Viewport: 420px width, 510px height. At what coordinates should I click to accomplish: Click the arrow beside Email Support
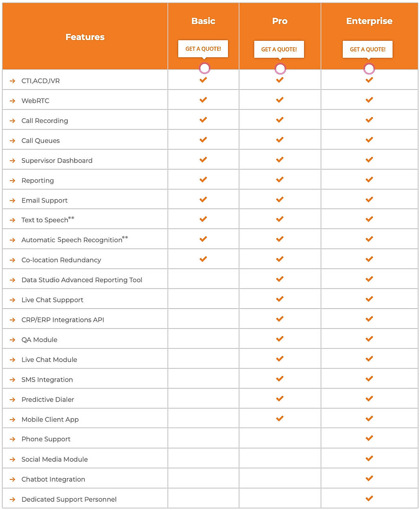pyautogui.click(x=11, y=200)
